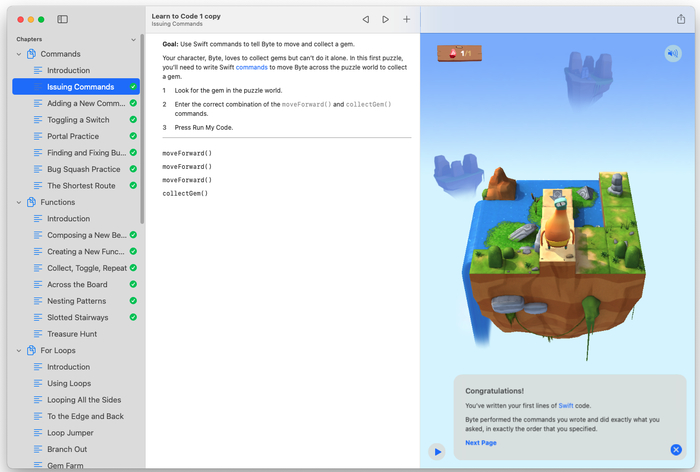Click page icon beside Loop Jumper
Viewport: 700px width, 472px height.
tap(38, 433)
